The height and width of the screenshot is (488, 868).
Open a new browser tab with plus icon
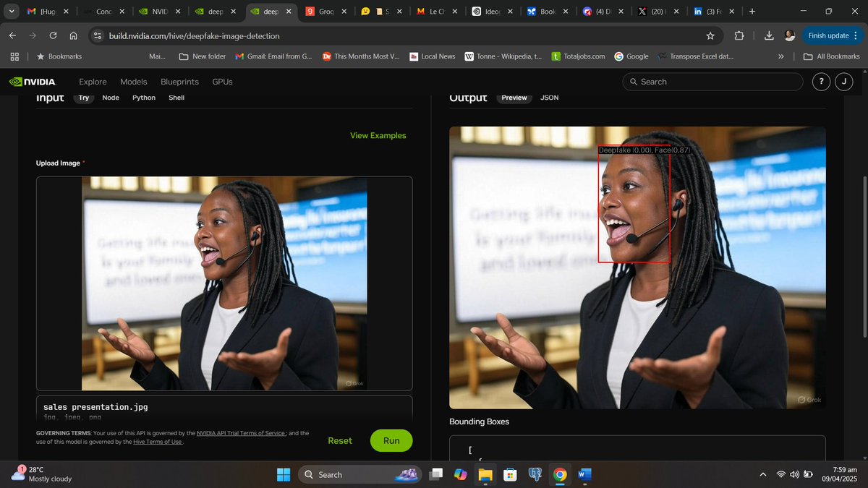pos(752,12)
